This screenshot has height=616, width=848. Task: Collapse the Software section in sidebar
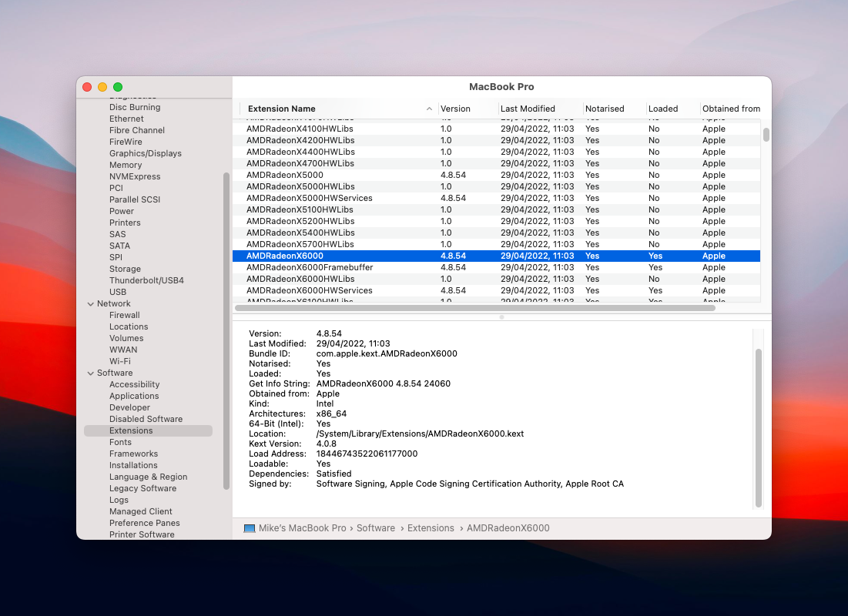click(x=90, y=373)
